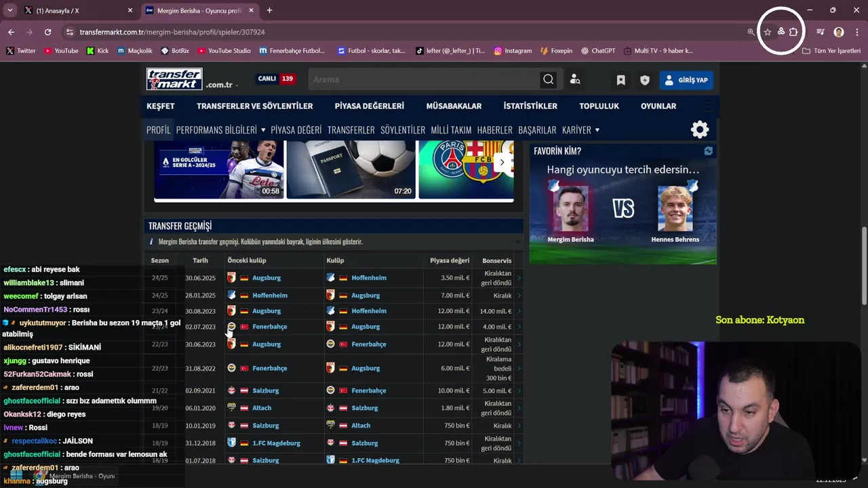Select the BAŞARILAR tab
868x488 pixels.
coord(537,129)
